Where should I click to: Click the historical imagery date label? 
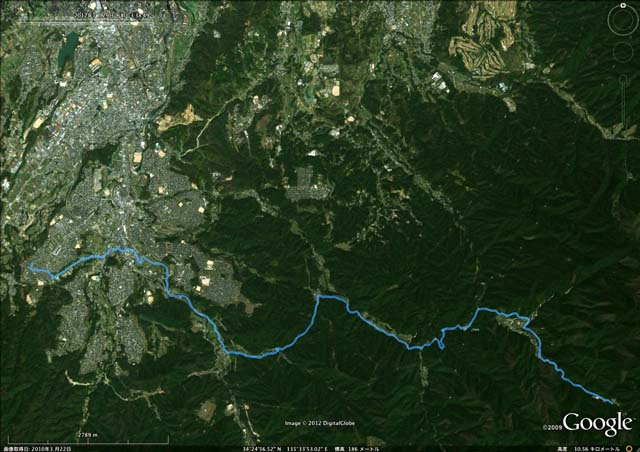coord(111,16)
